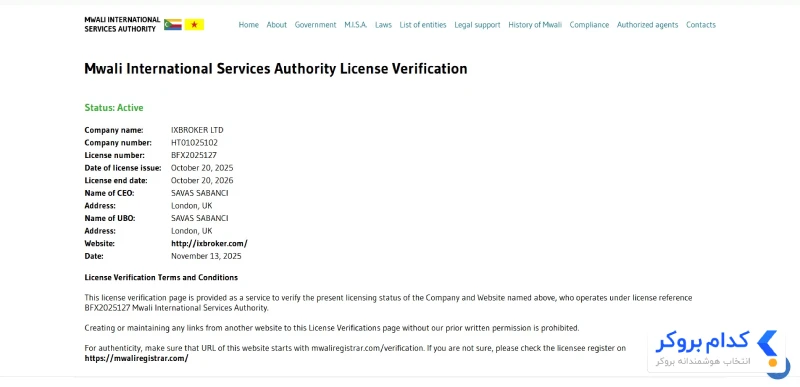Viewport: 800px width, 387px height.
Task: Select company number HT01025102
Action: pyautogui.click(x=194, y=143)
